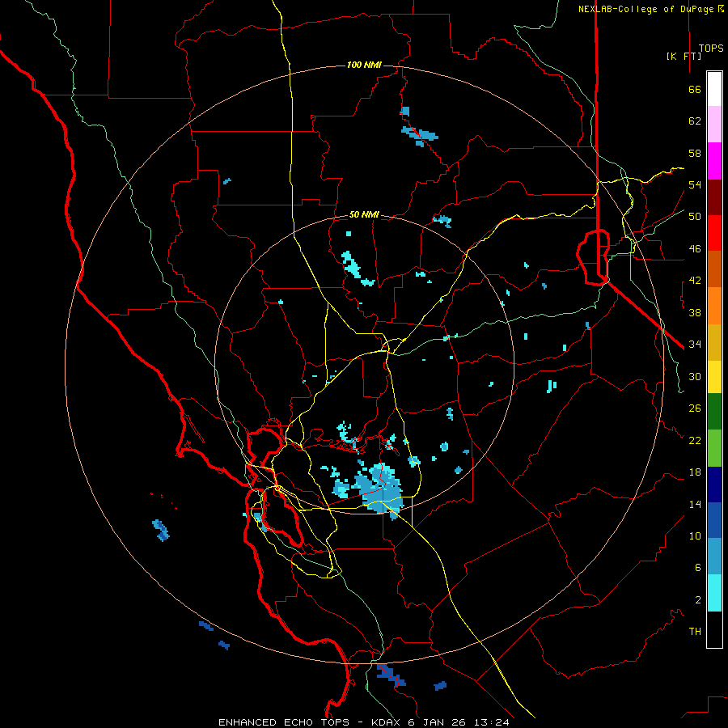The height and width of the screenshot is (728, 728).
Task: Click the 13:24 timestamp
Action: tap(492, 722)
